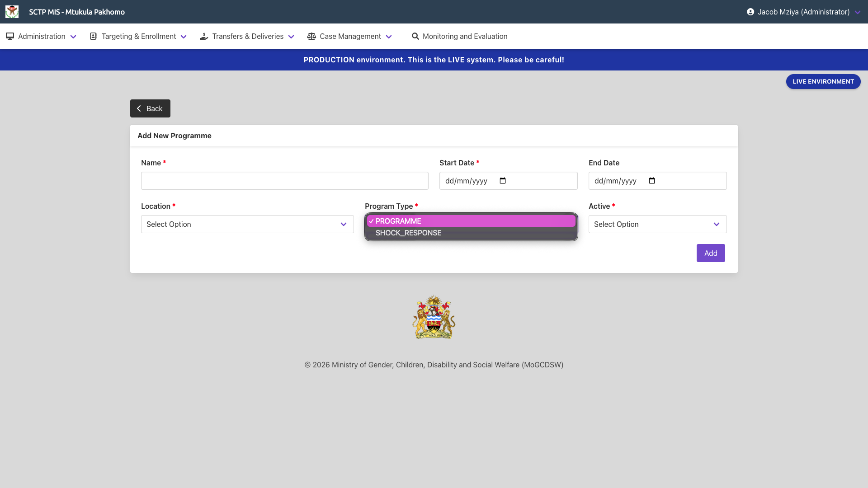Open the Active Select Option dropdown
The height and width of the screenshot is (488, 868).
click(x=658, y=224)
